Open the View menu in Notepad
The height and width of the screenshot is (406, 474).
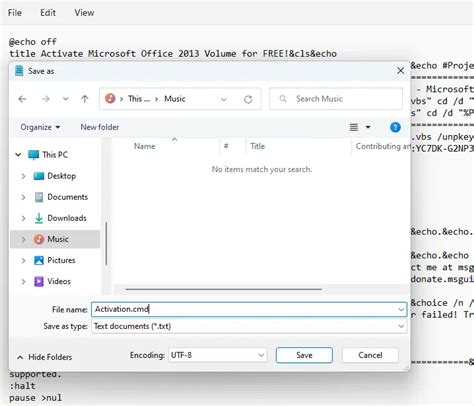pos(84,13)
